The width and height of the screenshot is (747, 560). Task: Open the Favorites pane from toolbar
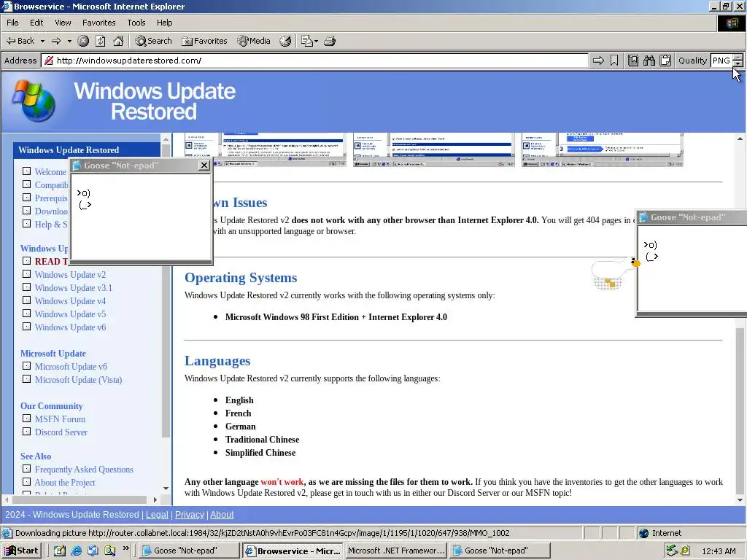pos(204,41)
